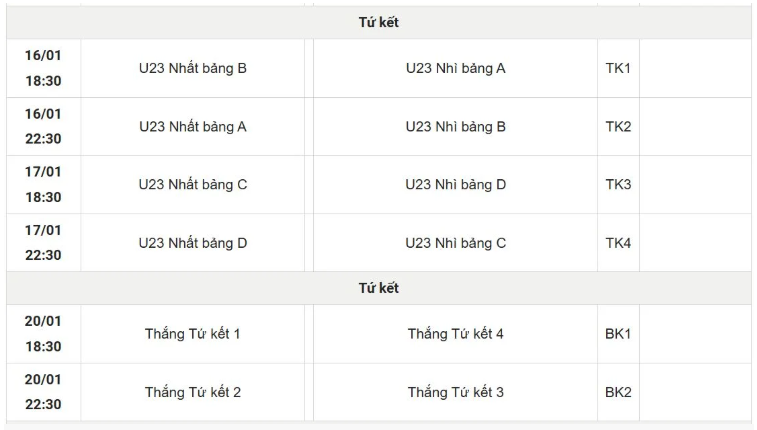
Task: Click the U23 Nhất bảng C cell
Action: pos(193,184)
